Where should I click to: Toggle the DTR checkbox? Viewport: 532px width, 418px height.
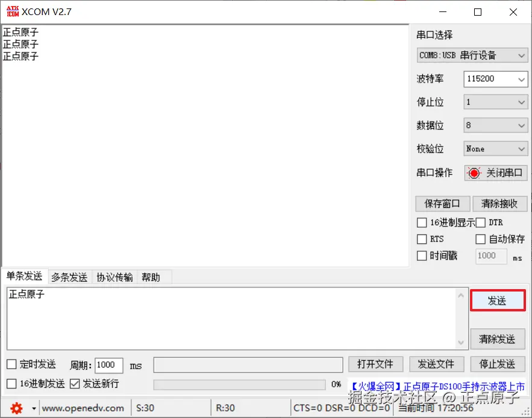click(x=480, y=222)
